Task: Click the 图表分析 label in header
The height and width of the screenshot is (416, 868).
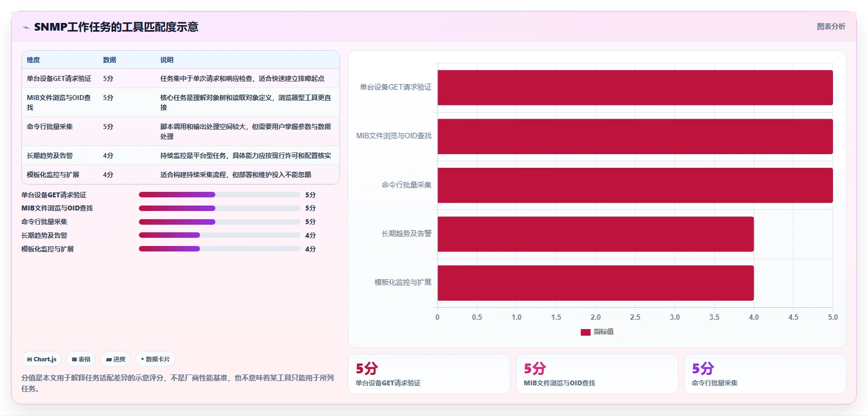Action: coord(831,26)
